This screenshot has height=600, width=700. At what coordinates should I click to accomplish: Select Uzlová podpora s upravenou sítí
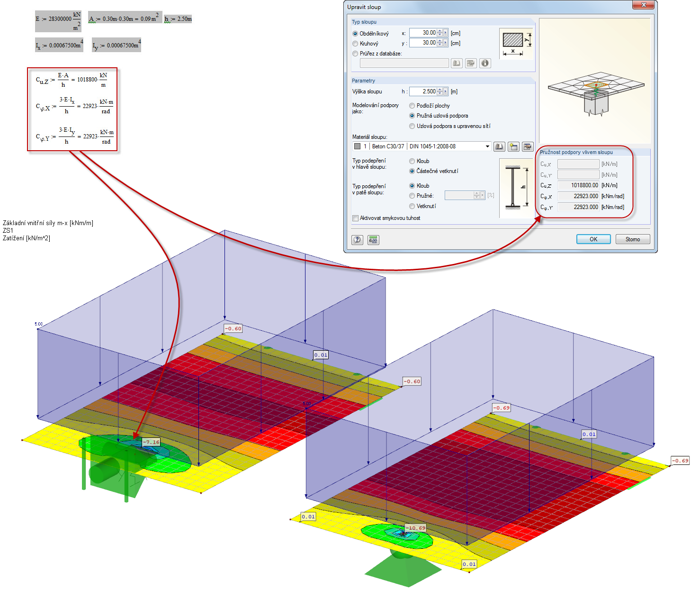pyautogui.click(x=412, y=126)
